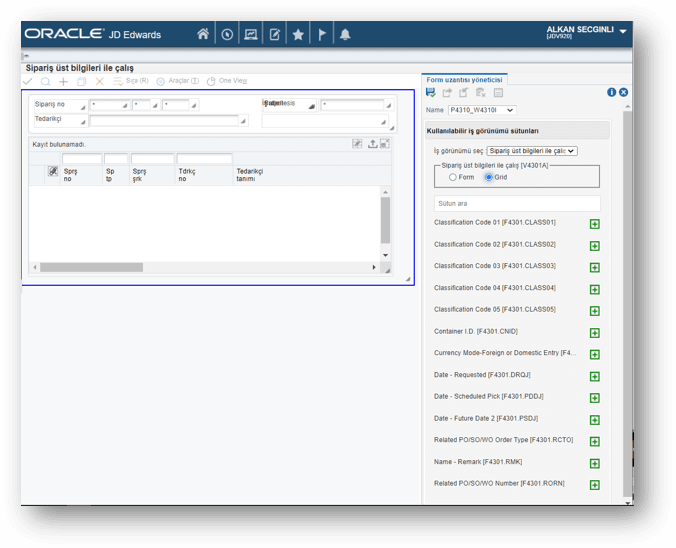Click the grid vertical scrollbar thumb
This screenshot has width=676, height=548.
(385, 220)
